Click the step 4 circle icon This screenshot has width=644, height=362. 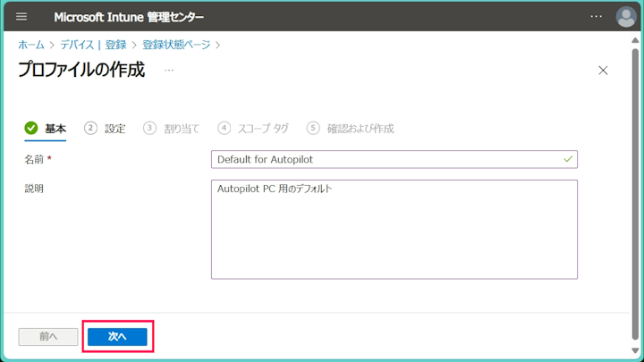224,128
